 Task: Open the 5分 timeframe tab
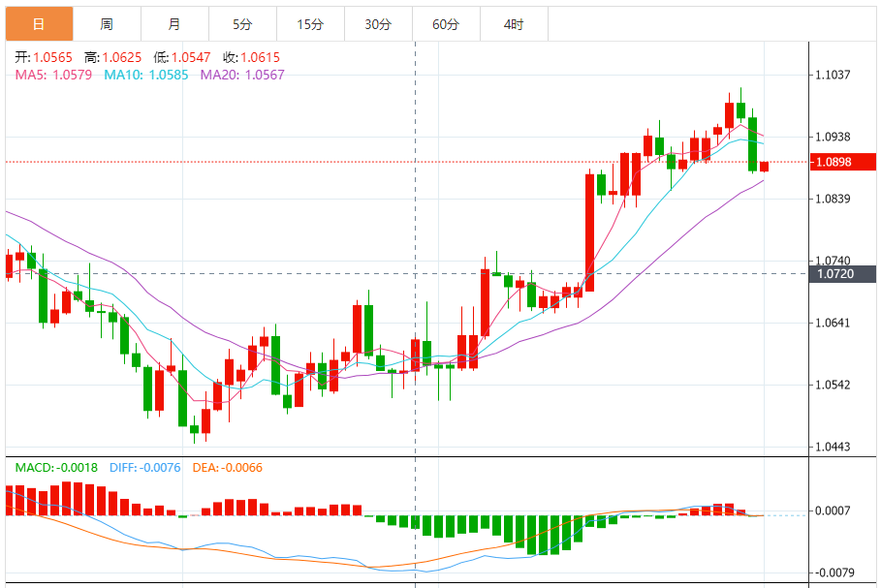pos(242,24)
